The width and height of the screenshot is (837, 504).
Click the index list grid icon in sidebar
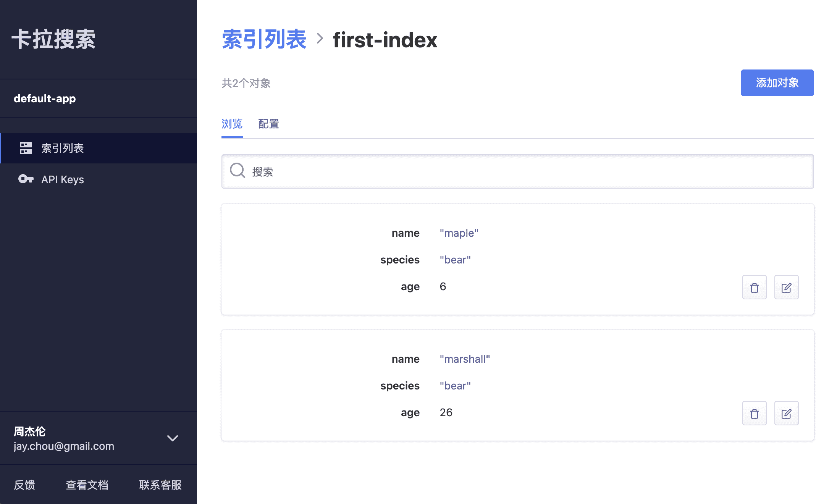(26, 148)
